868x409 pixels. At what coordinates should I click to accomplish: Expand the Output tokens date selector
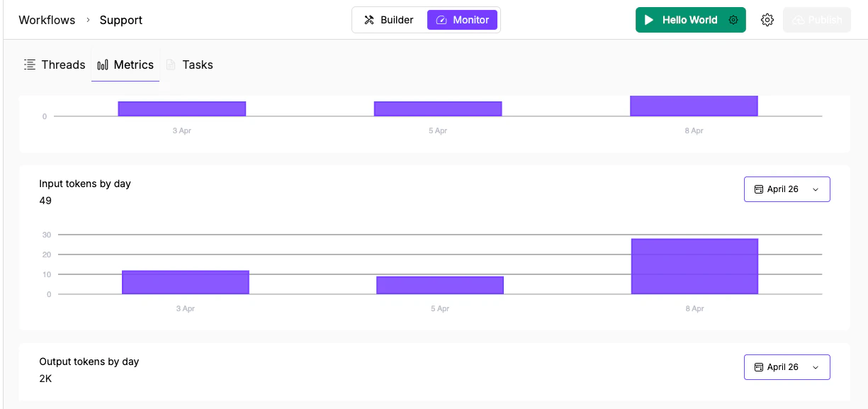(x=787, y=366)
